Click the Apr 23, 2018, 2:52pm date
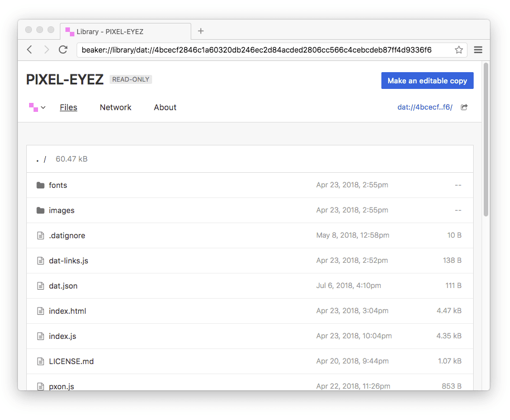The width and height of the screenshot is (510, 420). click(x=352, y=260)
